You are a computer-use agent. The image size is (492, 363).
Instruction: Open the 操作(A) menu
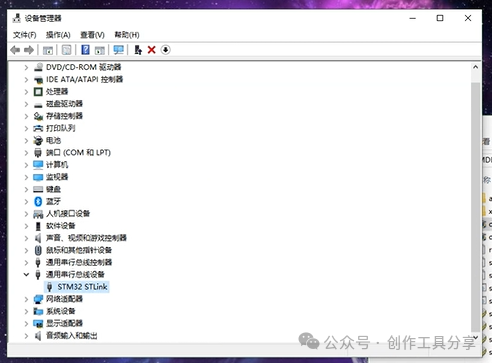click(x=58, y=35)
